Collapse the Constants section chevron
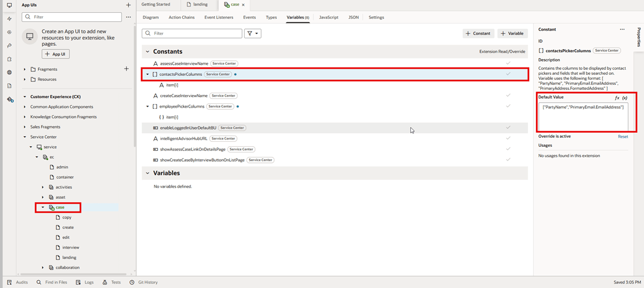644x288 pixels. coord(147,52)
